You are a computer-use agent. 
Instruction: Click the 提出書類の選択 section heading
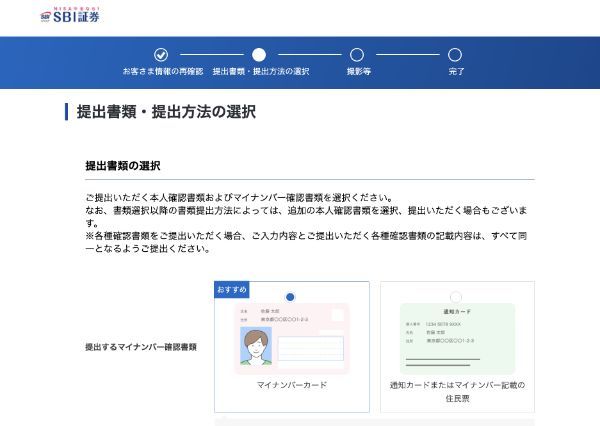pos(123,165)
